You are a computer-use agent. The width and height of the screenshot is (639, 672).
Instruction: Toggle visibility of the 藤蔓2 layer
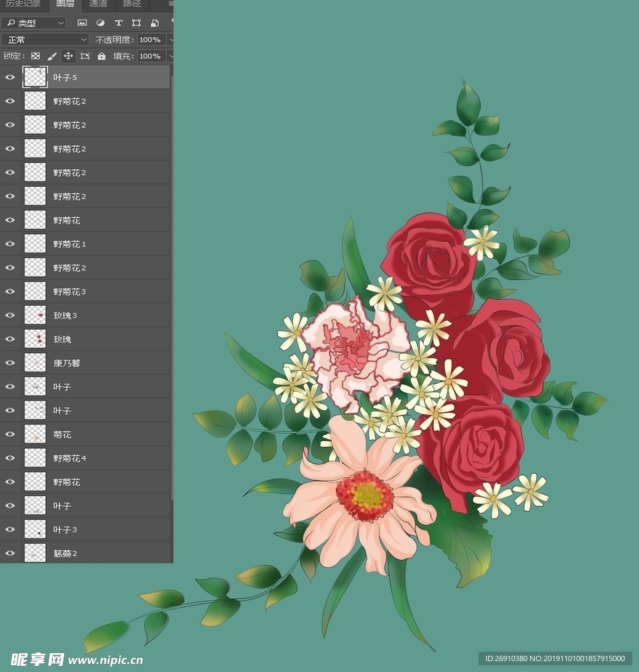tap(9, 553)
